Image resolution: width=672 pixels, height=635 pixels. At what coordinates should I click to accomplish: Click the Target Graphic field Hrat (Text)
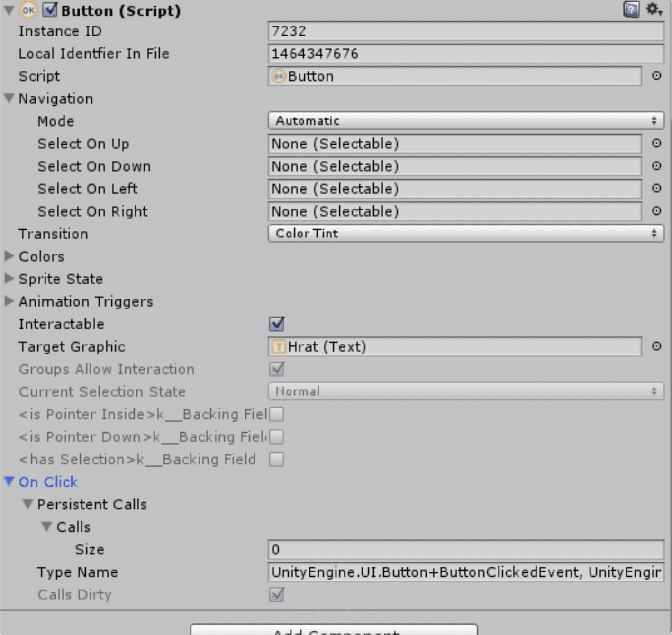[455, 347]
